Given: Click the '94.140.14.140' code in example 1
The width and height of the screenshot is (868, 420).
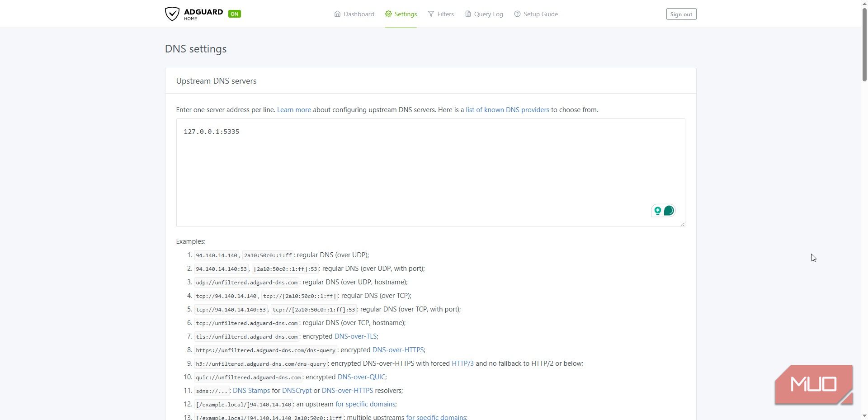Looking at the screenshot, I should (217, 255).
